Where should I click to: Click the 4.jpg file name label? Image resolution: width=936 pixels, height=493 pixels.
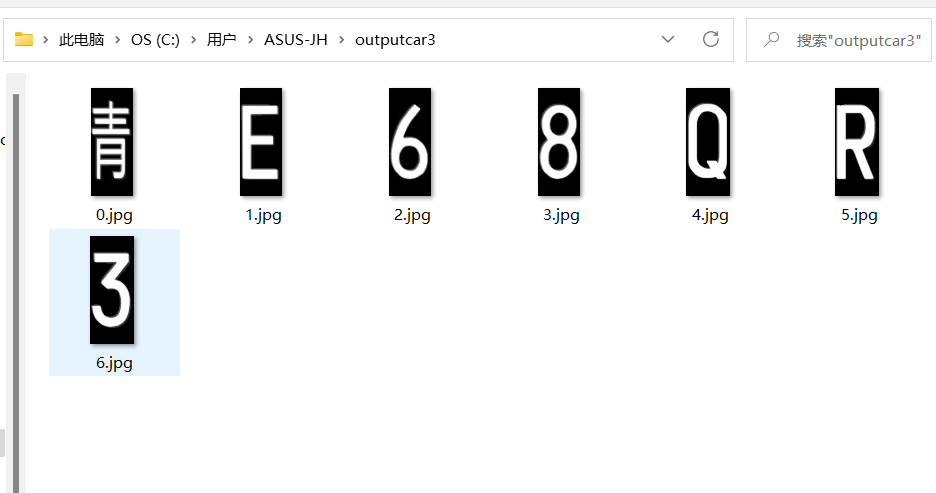pos(710,215)
